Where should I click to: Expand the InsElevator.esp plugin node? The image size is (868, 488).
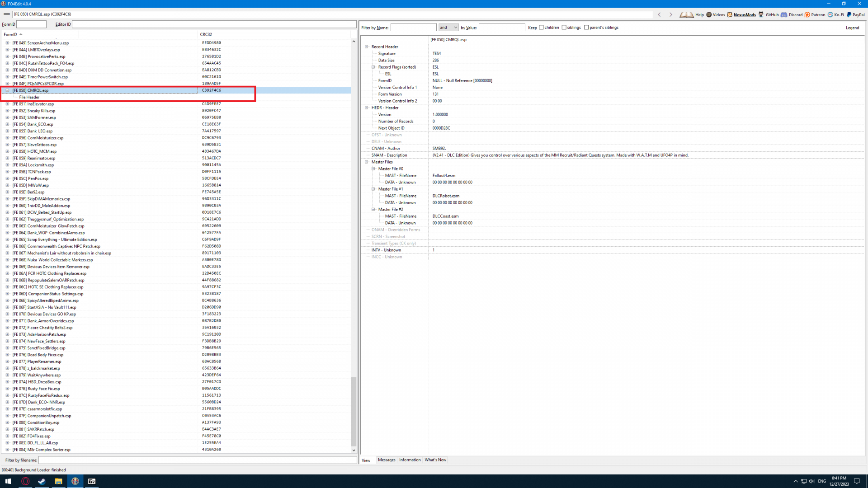click(7, 104)
